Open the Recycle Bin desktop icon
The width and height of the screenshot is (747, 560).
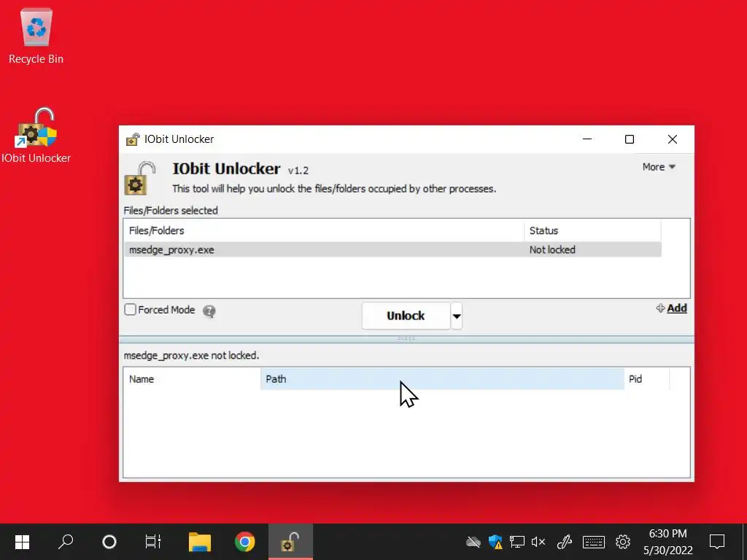click(36, 36)
